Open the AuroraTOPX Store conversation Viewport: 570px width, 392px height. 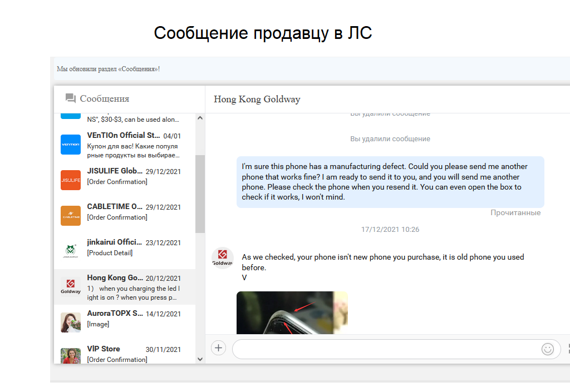pos(125,322)
